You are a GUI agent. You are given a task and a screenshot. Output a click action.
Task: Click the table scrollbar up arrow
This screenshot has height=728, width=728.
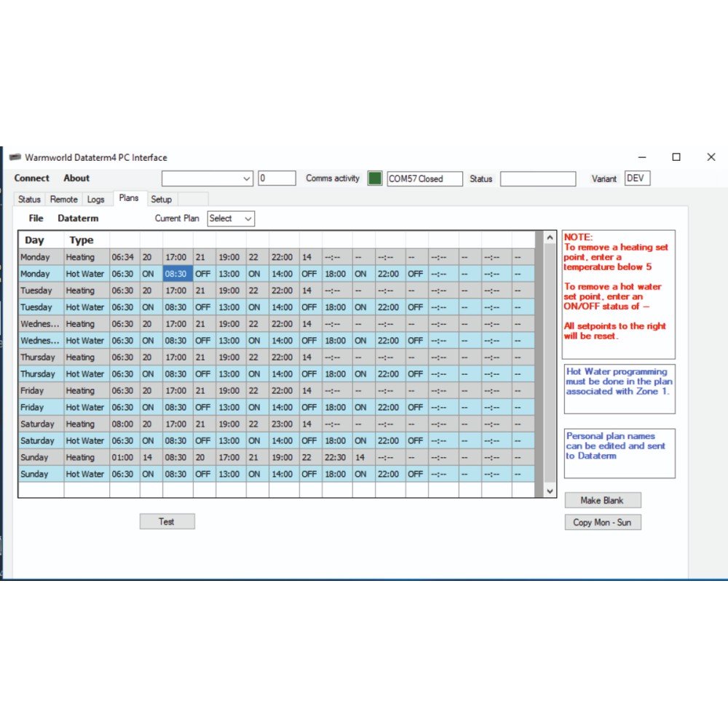550,238
